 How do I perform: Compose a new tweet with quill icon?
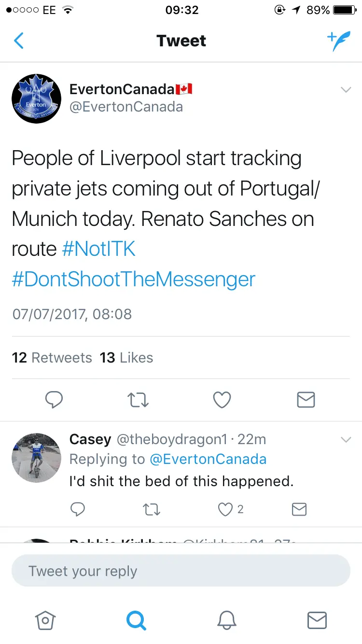[x=338, y=41]
